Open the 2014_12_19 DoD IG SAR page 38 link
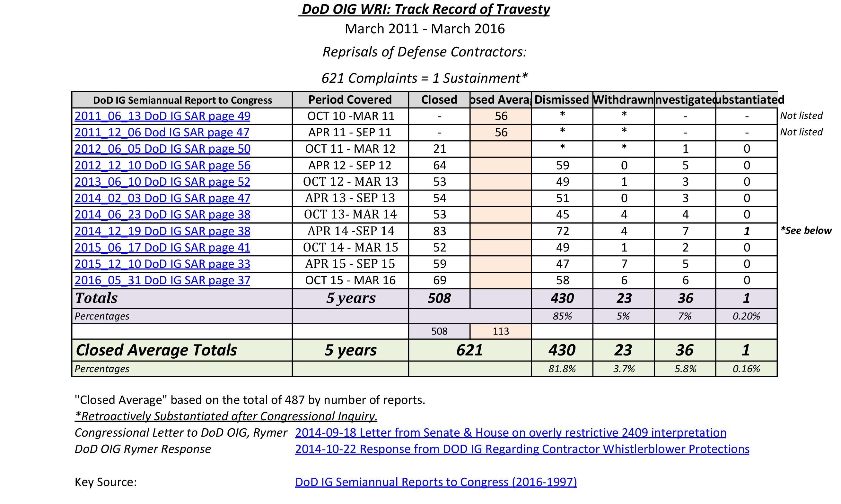 tap(162, 231)
